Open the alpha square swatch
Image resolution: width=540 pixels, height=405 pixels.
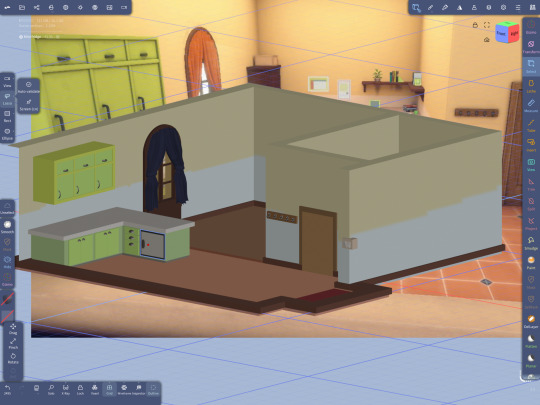[7, 316]
